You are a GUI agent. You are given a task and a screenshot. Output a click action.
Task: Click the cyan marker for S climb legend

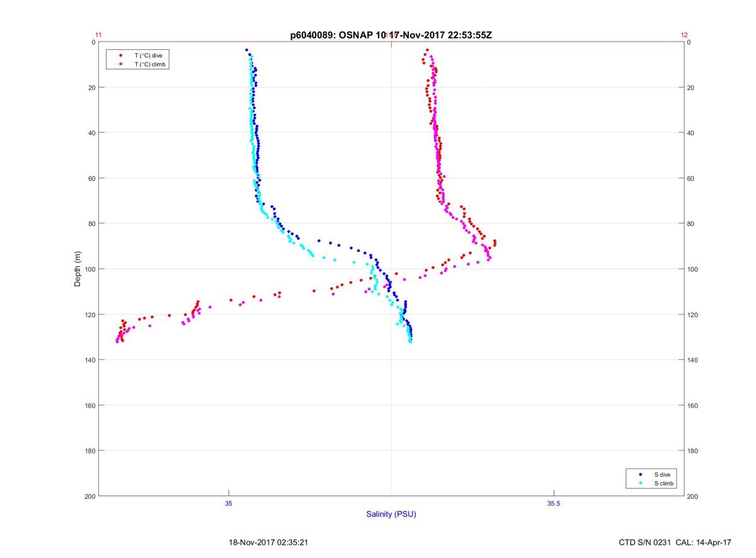pos(640,484)
